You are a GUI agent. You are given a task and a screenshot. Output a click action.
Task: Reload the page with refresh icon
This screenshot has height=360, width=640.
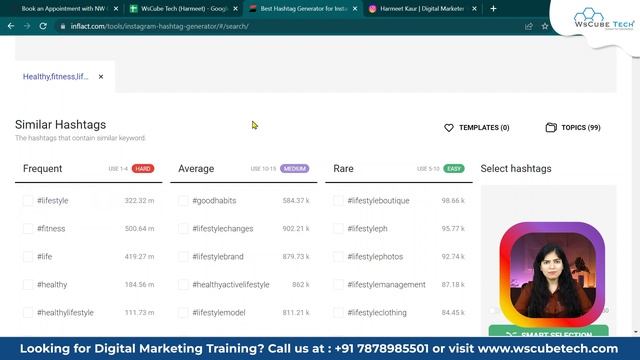(43, 26)
